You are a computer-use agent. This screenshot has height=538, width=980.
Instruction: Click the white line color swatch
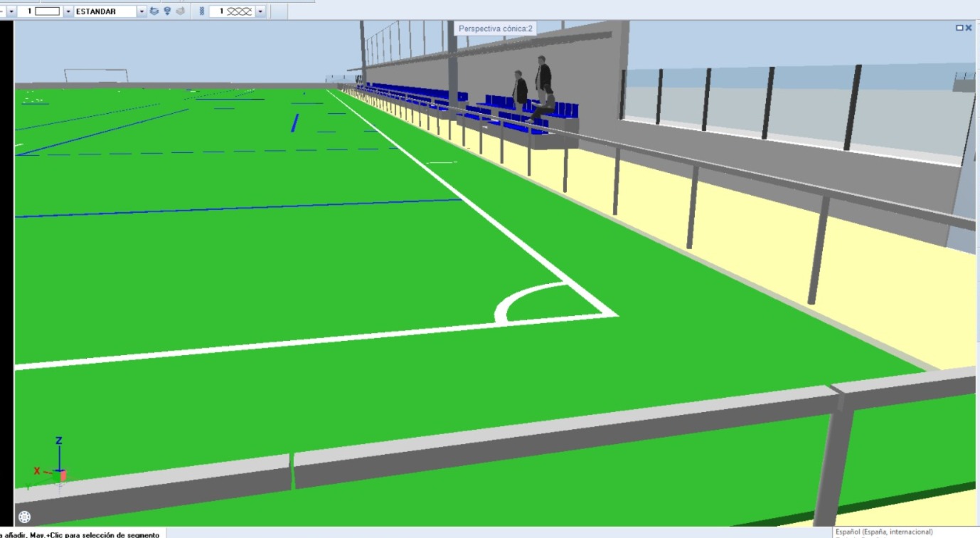pos(48,11)
